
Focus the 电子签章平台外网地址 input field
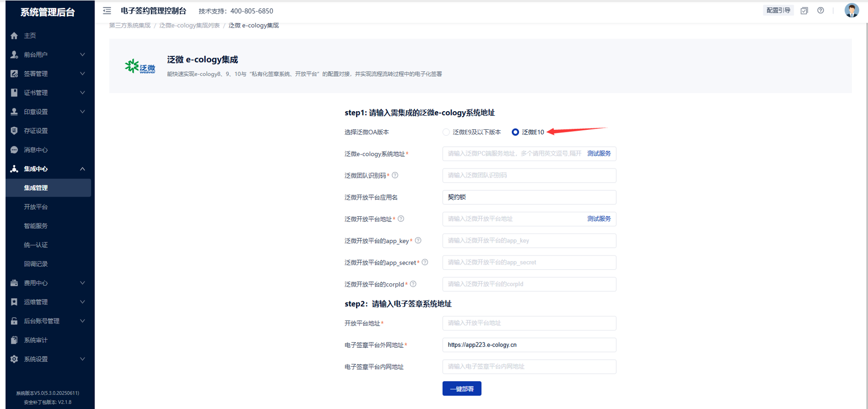coord(529,345)
